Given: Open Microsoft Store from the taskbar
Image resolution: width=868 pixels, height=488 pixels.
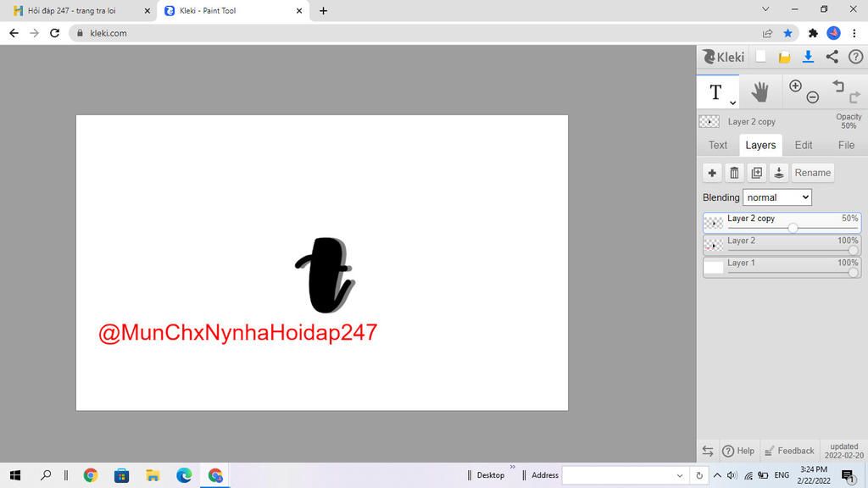Looking at the screenshot, I should [x=121, y=475].
